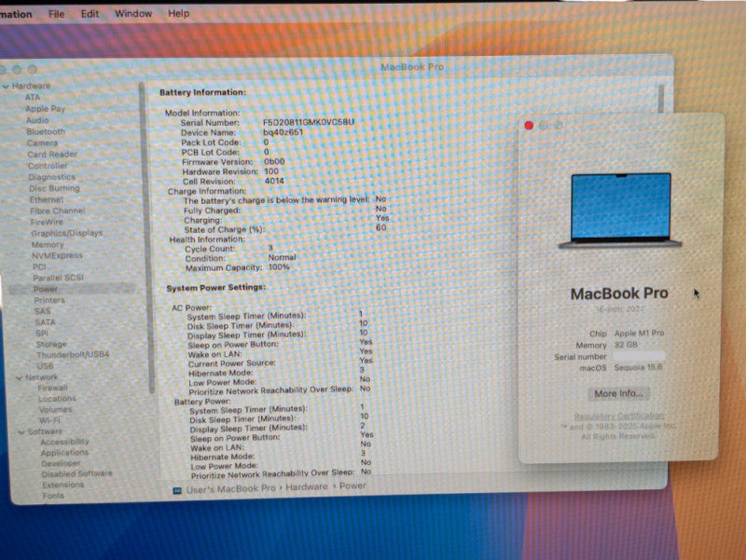Screen dimensions: 746x560
Task: Click the Device Name value bq40z651
Action: [x=283, y=132]
